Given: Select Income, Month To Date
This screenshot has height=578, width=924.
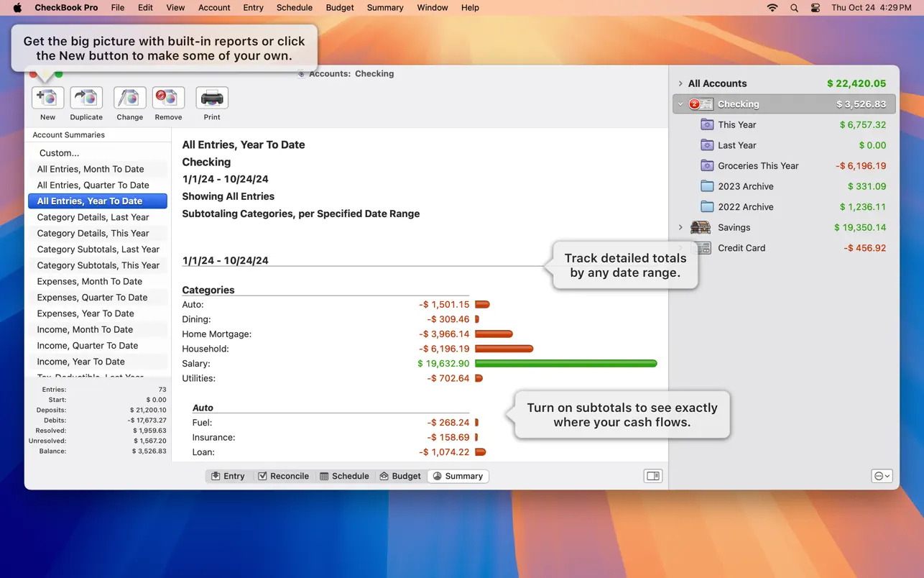Looking at the screenshot, I should click(98, 329).
